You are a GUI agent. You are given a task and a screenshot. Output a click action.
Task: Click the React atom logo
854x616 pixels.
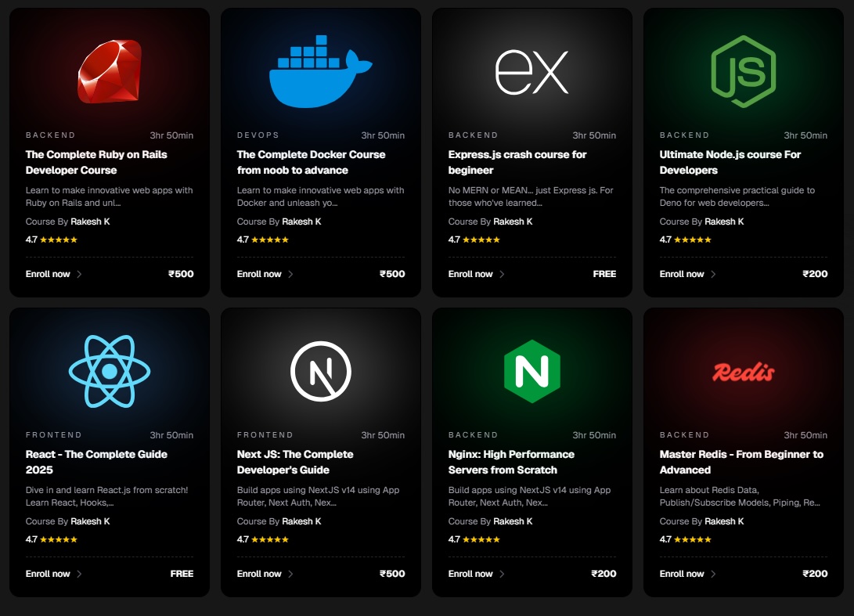110,372
